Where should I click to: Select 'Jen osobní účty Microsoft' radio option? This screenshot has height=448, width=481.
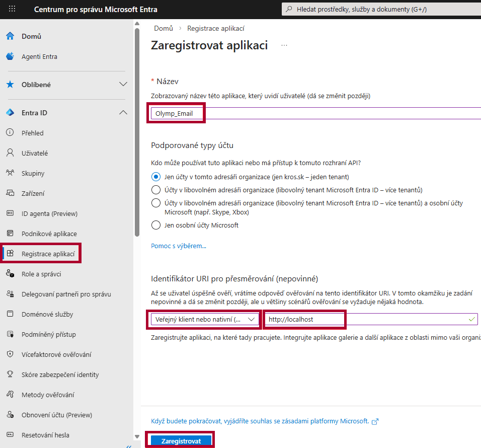tap(156, 225)
